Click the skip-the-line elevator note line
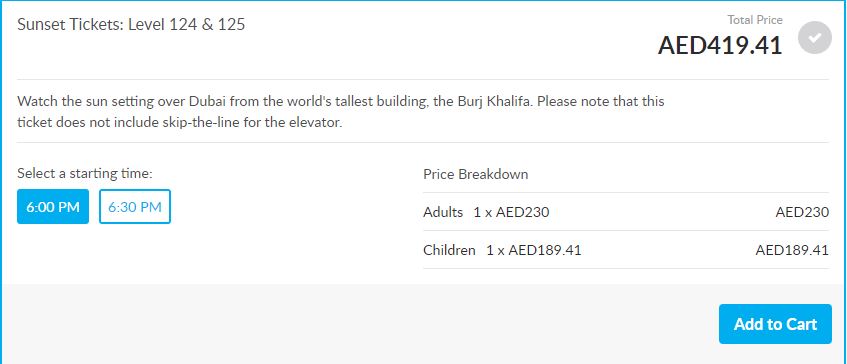This screenshot has width=847, height=364. tap(180, 123)
